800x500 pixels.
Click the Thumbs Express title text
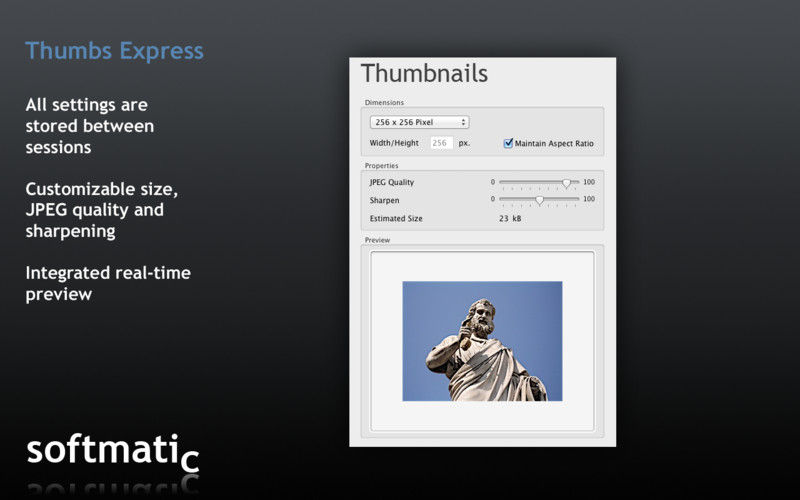click(x=114, y=51)
